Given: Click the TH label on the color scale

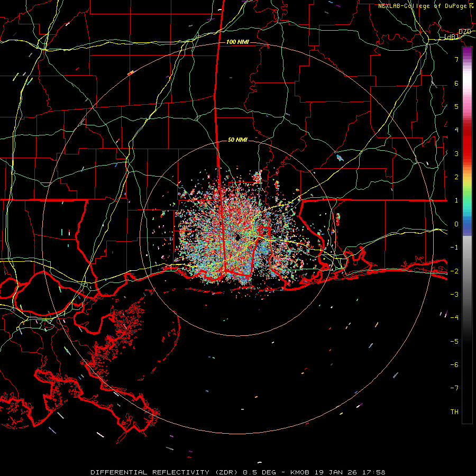Looking at the screenshot, I should click(454, 411).
